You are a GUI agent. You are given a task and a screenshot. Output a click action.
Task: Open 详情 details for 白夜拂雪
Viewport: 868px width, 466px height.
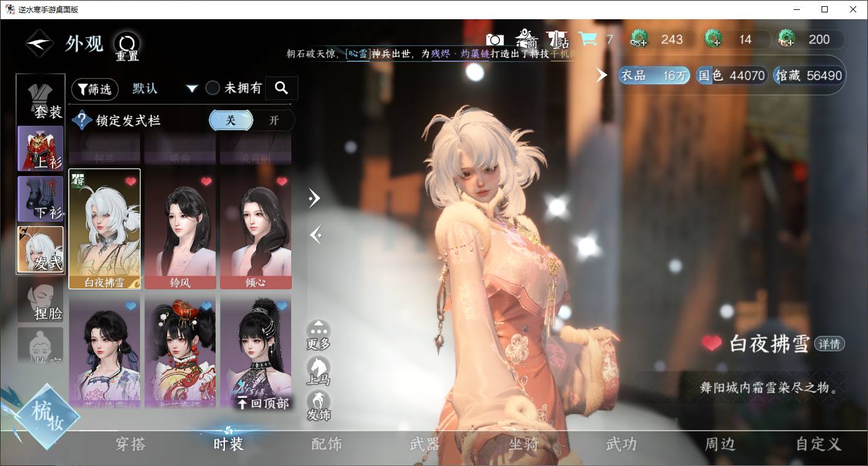click(830, 344)
